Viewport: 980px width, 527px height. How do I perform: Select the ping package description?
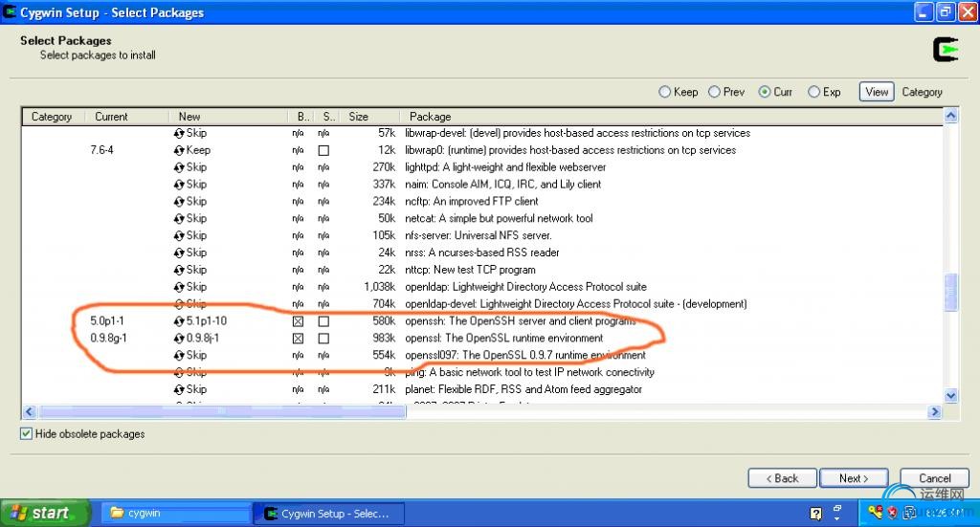click(529, 372)
